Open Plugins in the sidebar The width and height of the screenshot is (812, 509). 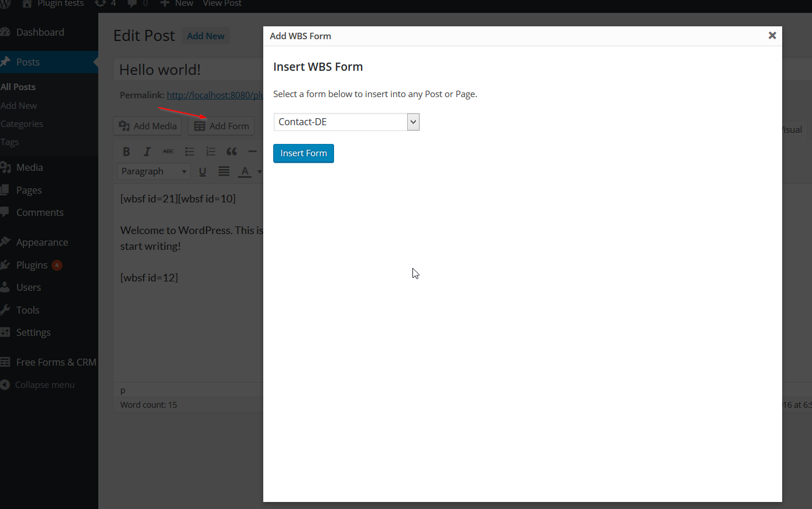[x=32, y=265]
